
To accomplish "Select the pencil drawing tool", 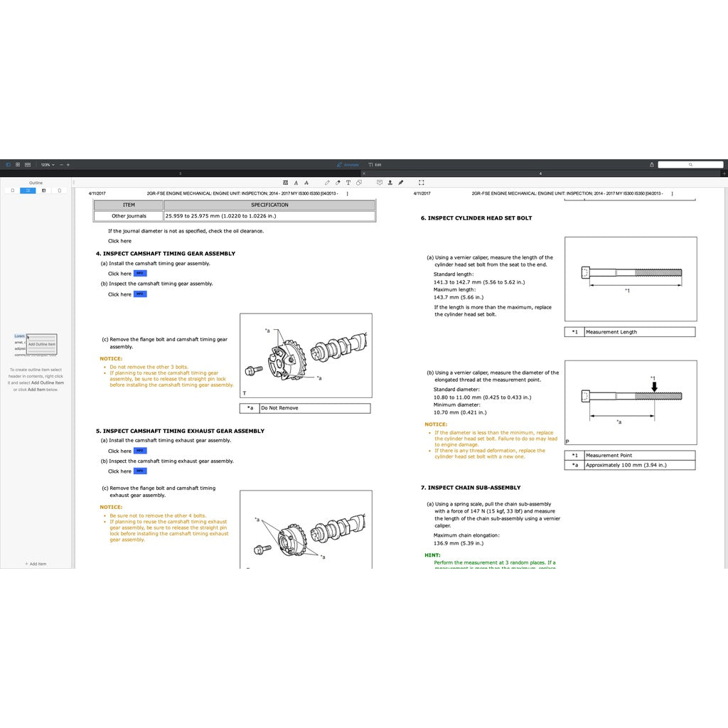I will point(327,183).
